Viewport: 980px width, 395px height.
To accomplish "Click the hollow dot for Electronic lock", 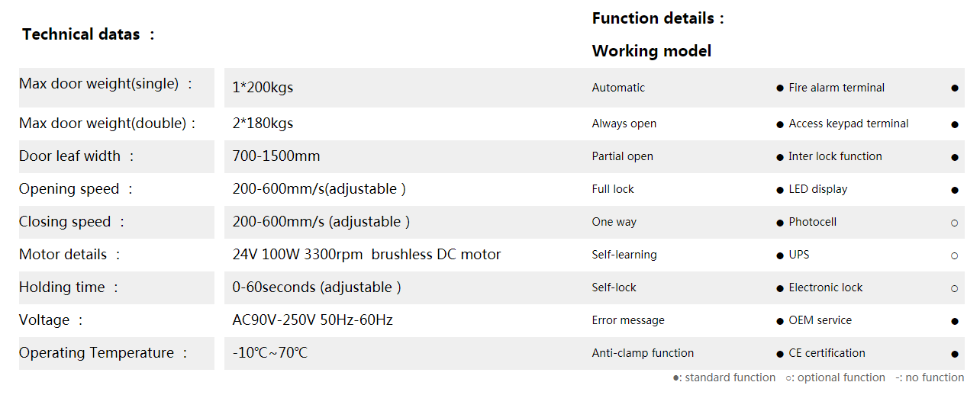I will (x=954, y=288).
